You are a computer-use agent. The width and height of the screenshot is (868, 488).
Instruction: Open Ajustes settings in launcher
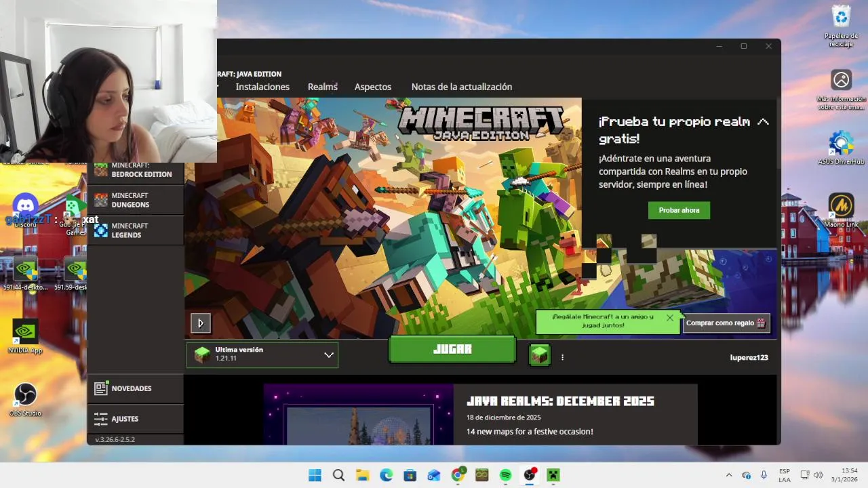[x=136, y=419]
